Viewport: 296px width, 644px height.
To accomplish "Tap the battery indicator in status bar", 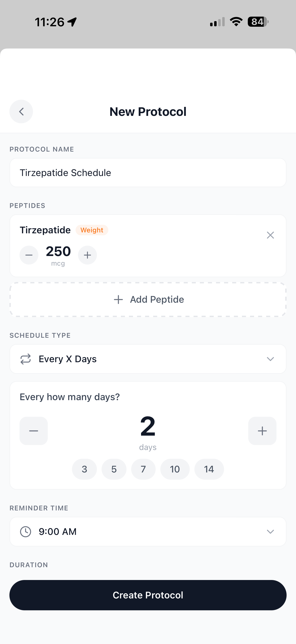I will click(x=258, y=22).
